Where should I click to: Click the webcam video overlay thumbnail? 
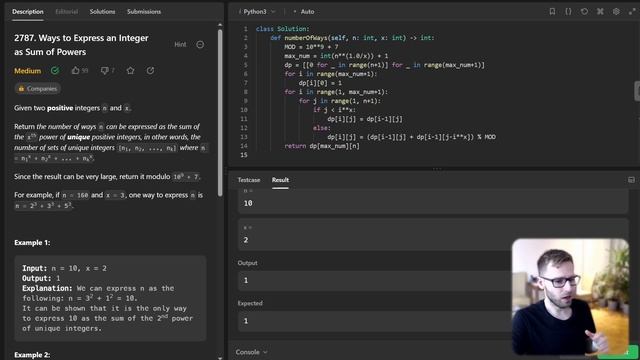tap(570, 297)
